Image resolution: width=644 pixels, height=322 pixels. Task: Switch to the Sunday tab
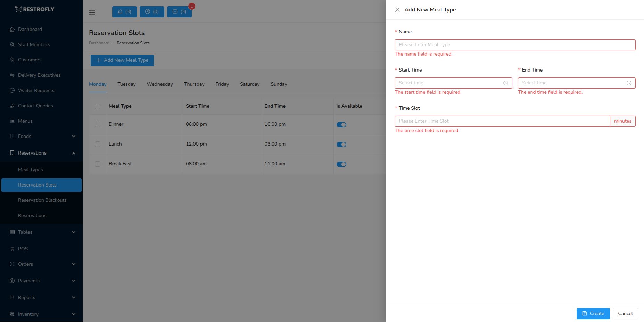tap(279, 84)
